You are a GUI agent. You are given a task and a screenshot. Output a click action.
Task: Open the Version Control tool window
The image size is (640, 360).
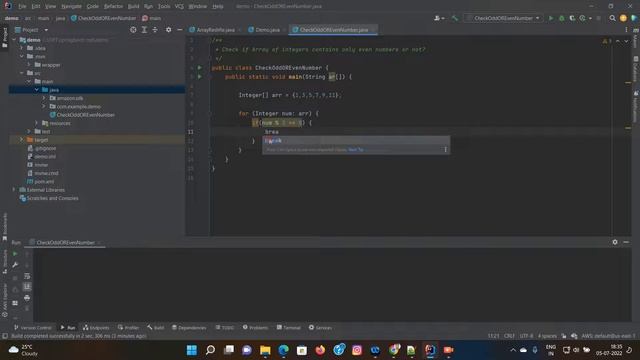click(x=33, y=327)
